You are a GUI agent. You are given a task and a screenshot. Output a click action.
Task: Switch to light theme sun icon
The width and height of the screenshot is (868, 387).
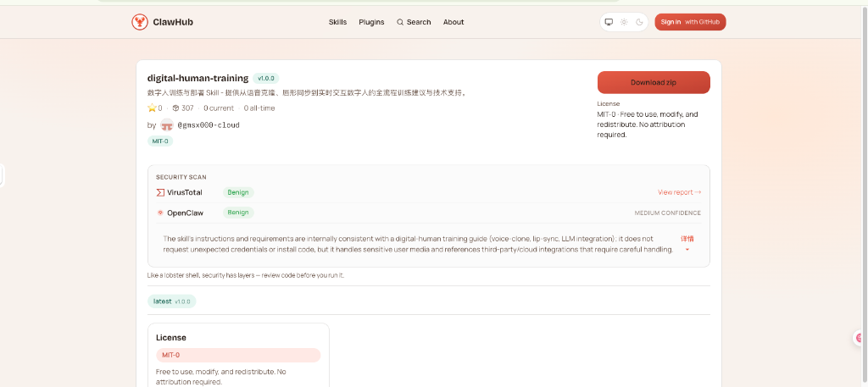coord(624,22)
